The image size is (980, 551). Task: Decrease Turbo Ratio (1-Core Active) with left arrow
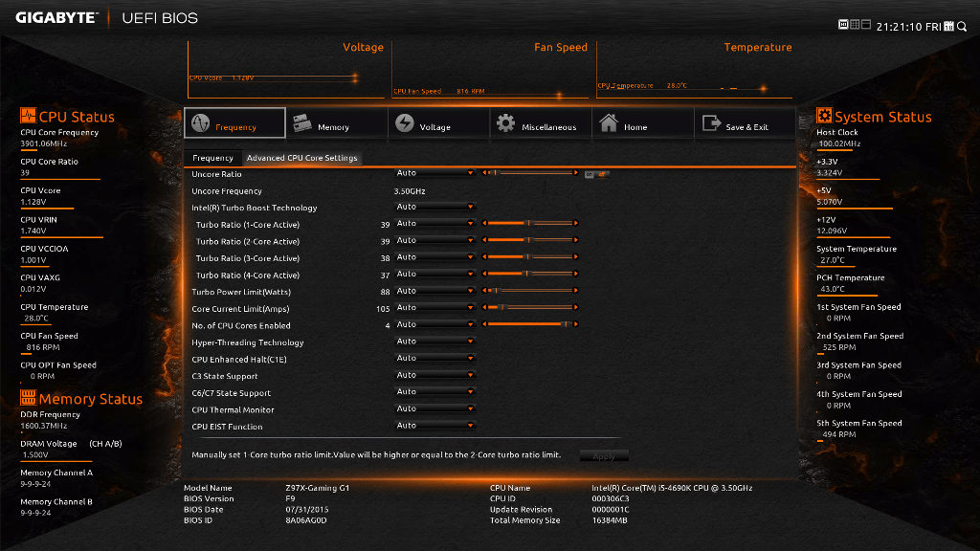484,223
